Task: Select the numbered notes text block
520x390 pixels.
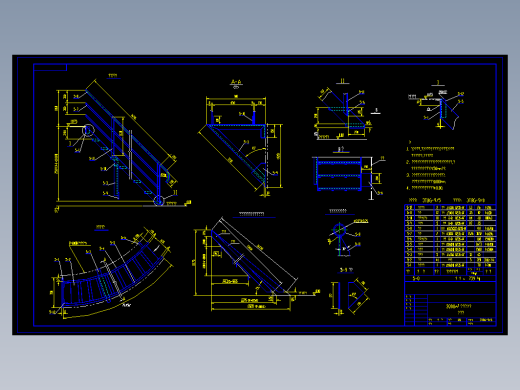Action: pos(431,165)
